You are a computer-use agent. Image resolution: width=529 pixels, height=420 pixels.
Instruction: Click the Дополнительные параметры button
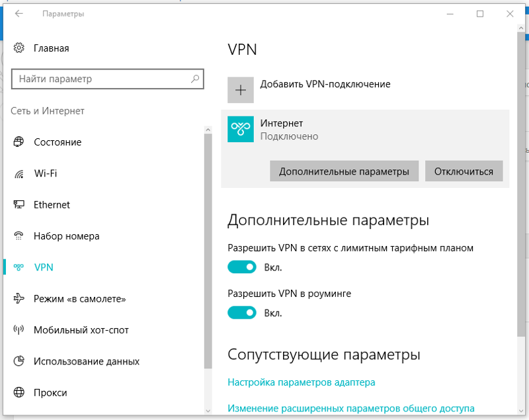pos(344,171)
